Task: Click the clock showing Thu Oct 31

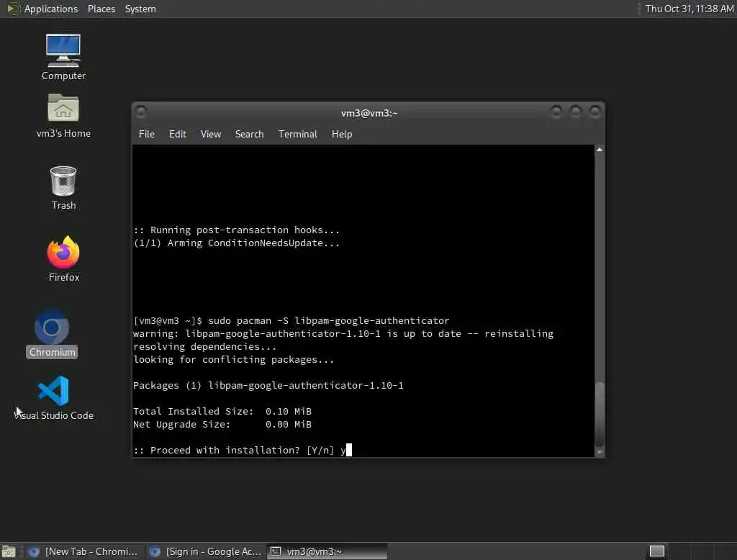Action: 689,9
